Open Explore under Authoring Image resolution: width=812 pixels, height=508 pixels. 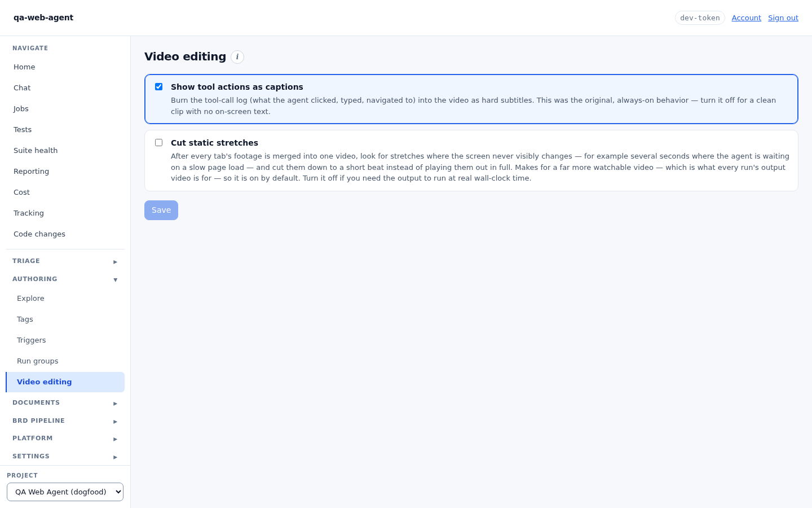(65, 298)
